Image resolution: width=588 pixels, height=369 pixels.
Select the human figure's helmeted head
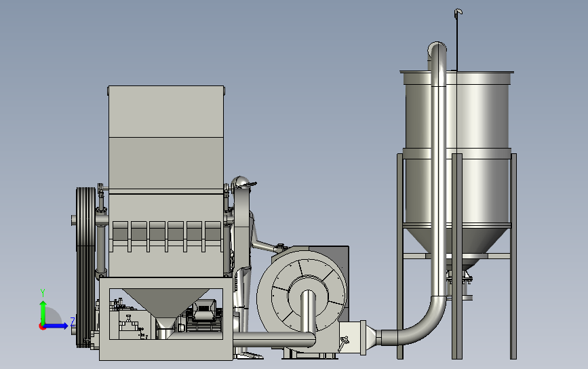pyautogui.click(x=242, y=183)
